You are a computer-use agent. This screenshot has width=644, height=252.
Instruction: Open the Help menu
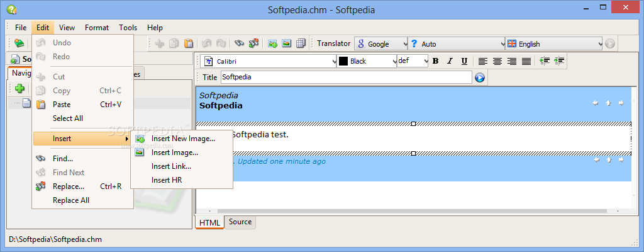(x=155, y=28)
